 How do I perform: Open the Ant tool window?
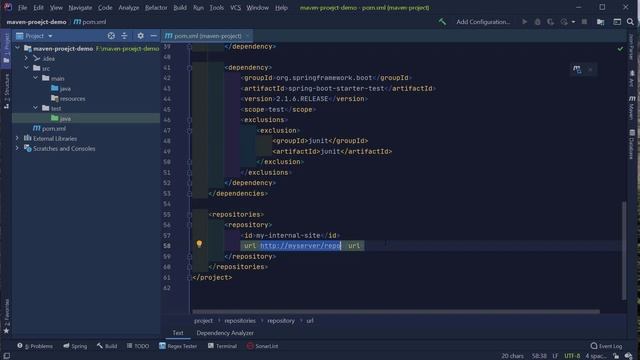(632, 78)
